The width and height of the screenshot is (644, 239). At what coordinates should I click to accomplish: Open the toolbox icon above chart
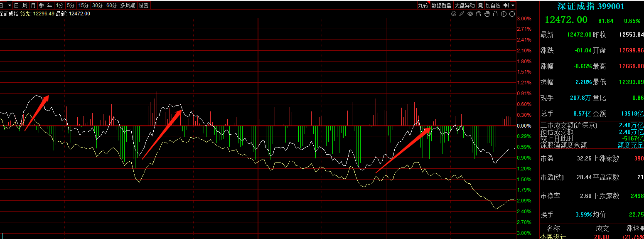click(x=479, y=14)
